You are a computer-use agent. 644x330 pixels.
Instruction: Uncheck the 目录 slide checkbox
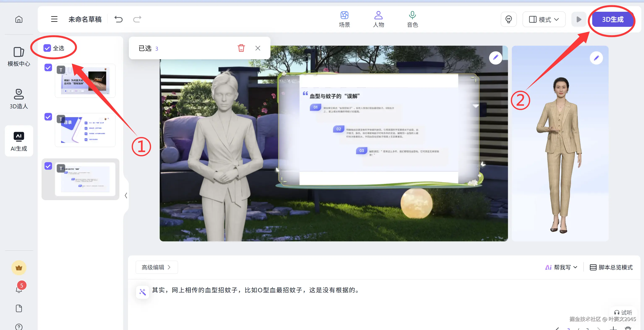pyautogui.click(x=48, y=116)
